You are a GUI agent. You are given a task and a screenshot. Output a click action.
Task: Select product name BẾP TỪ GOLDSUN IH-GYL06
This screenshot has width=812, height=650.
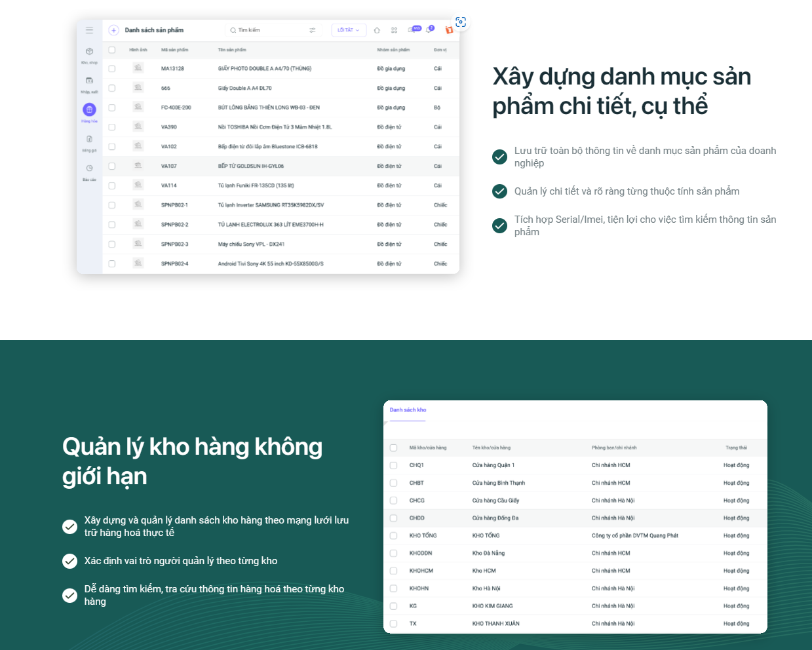pos(251,166)
